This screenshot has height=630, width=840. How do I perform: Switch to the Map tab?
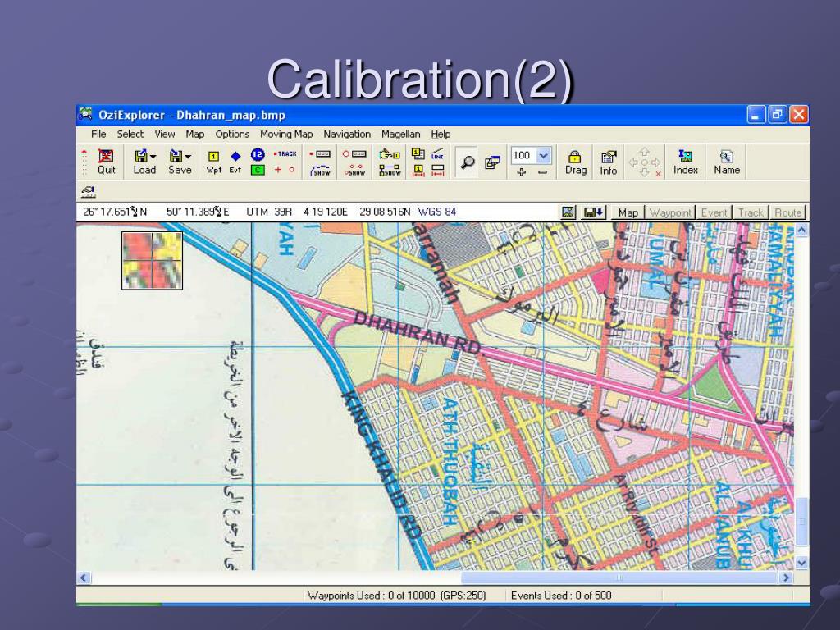[x=628, y=212]
